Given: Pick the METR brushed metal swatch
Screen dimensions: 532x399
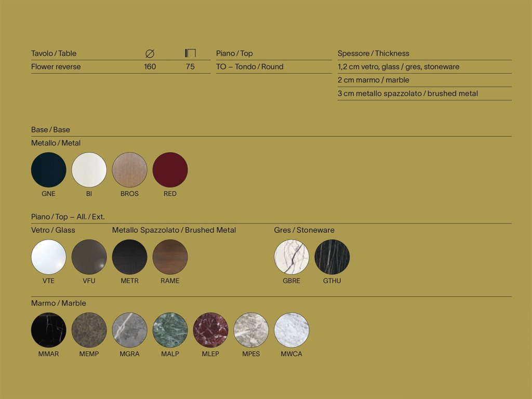Looking at the screenshot, I should click(130, 257).
